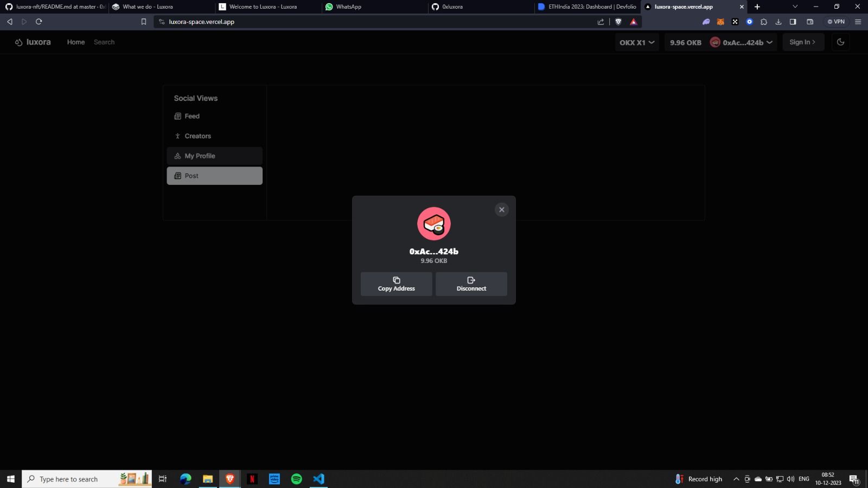
Task: Toggle the browser sidebar panel
Action: (793, 22)
